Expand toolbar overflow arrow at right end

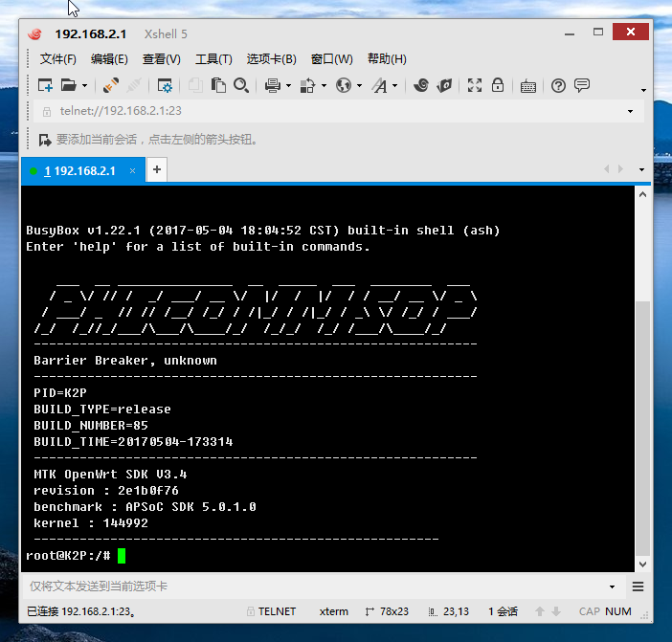643,90
